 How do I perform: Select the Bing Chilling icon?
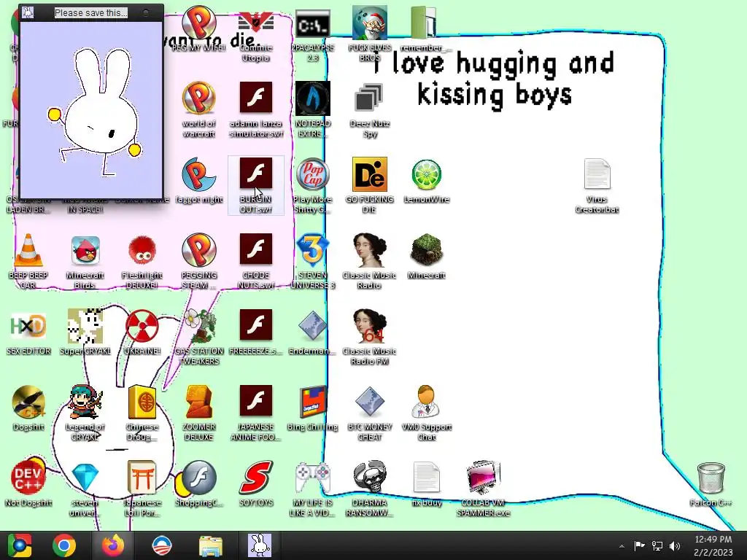coord(312,408)
